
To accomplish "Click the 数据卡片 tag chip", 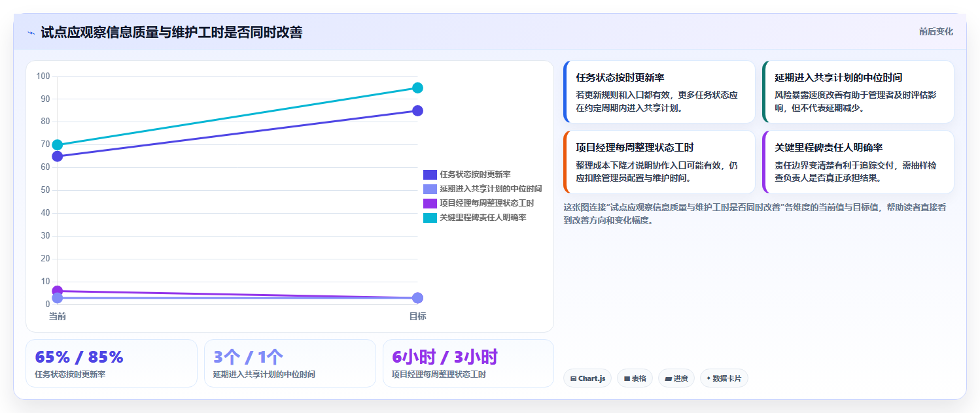I will [x=724, y=378].
